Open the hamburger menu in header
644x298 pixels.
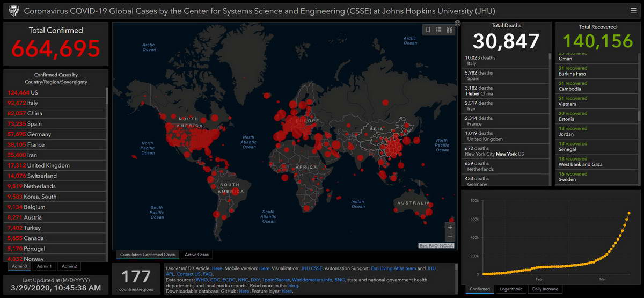(634, 11)
